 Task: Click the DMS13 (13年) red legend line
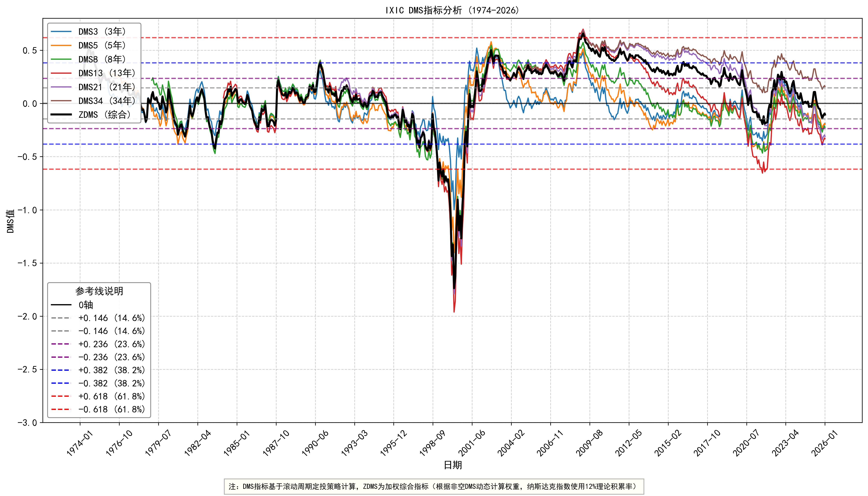[x=61, y=73]
